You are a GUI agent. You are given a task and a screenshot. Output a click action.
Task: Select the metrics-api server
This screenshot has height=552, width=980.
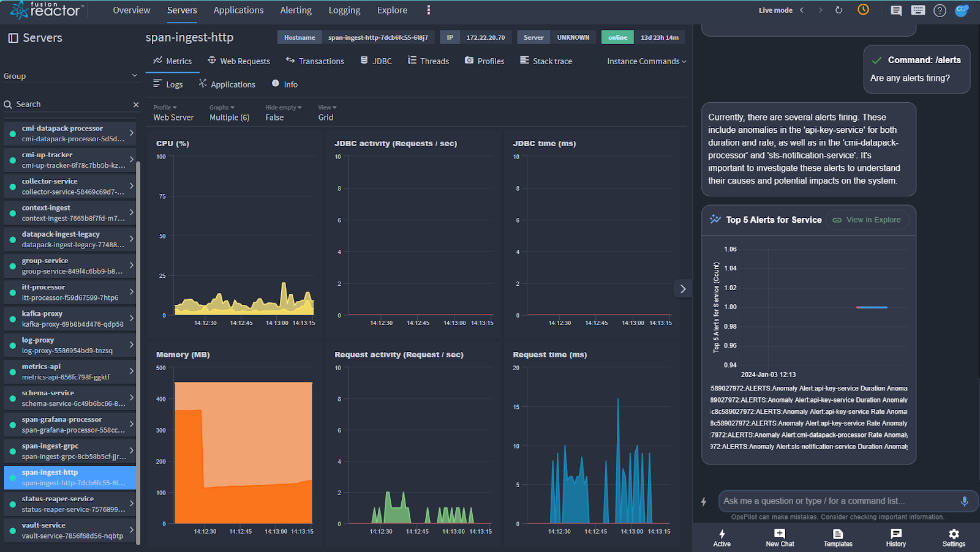point(70,371)
